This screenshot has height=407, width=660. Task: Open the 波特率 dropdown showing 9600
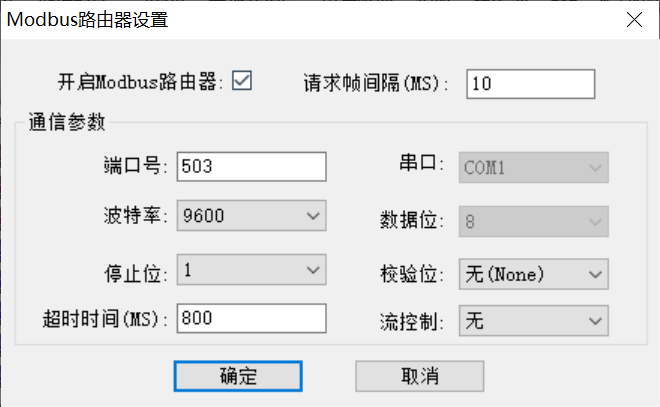(251, 215)
